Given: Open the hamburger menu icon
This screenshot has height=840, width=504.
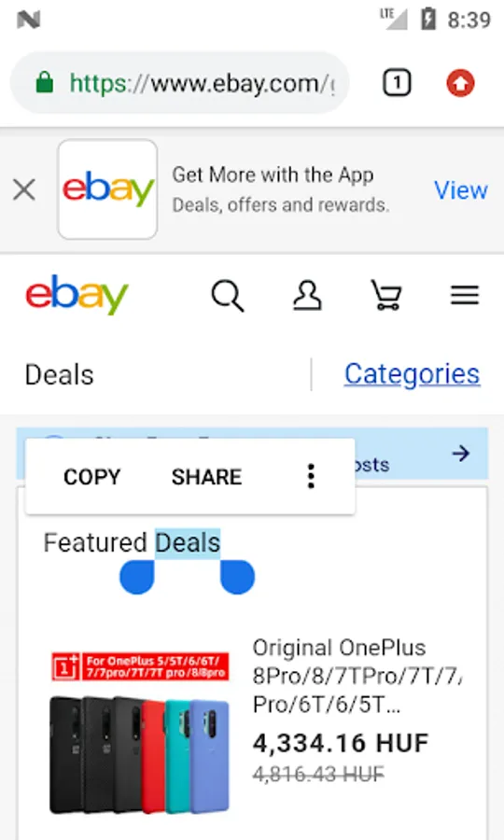Looking at the screenshot, I should [x=465, y=295].
